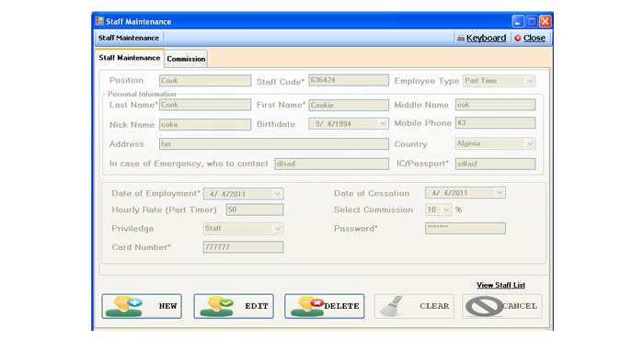Click the Staff Code field

(x=349, y=80)
